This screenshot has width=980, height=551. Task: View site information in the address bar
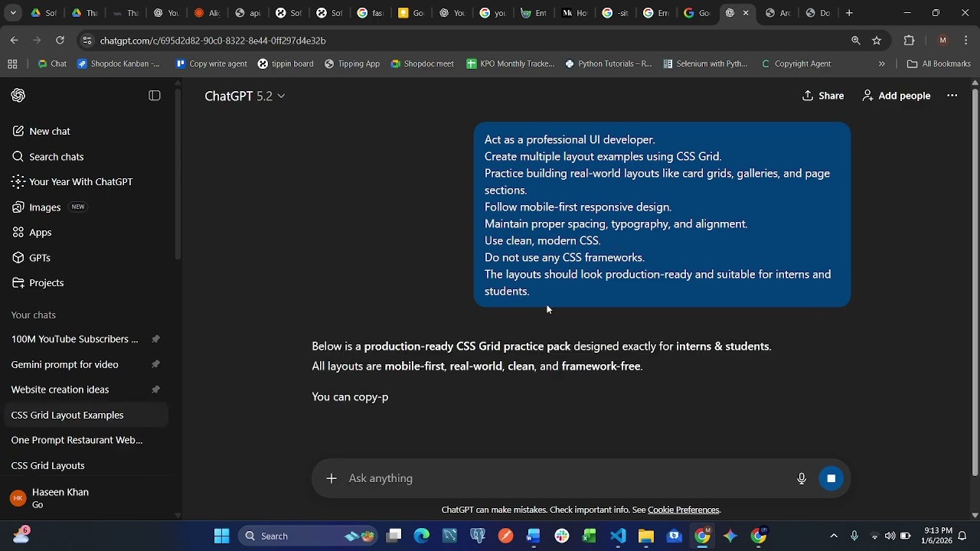coord(87,41)
